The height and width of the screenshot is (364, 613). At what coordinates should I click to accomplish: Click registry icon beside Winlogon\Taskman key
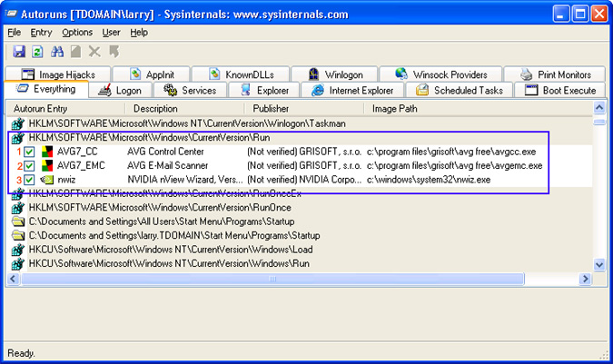(x=17, y=123)
